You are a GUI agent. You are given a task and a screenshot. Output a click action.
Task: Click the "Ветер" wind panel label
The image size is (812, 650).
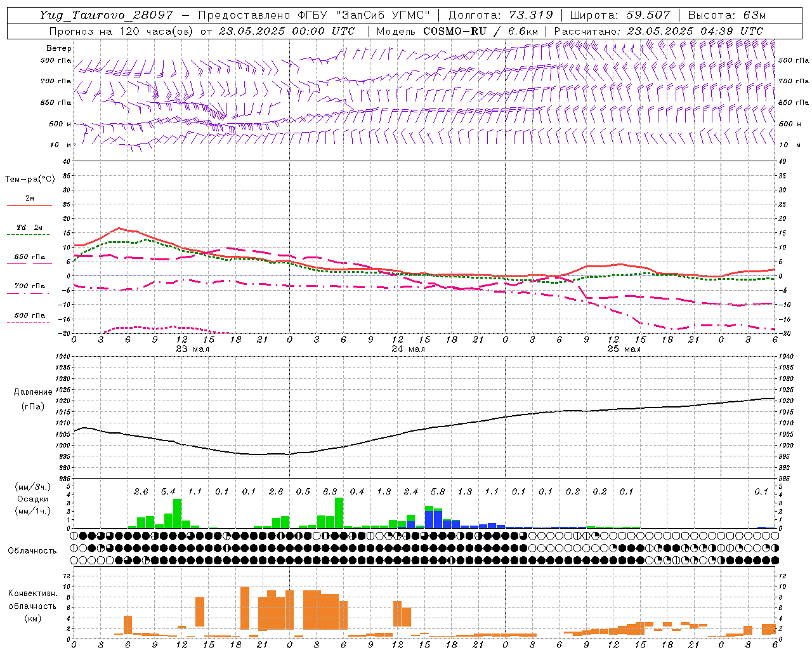[58, 48]
